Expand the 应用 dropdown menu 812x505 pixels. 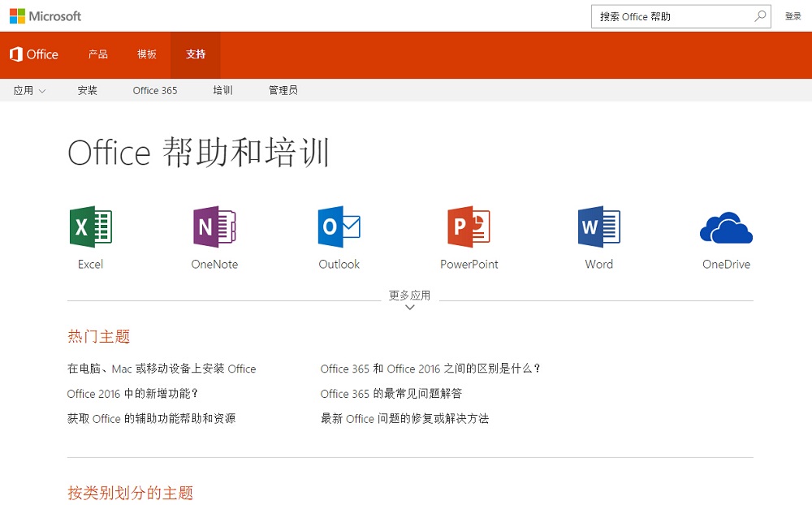[x=29, y=90]
